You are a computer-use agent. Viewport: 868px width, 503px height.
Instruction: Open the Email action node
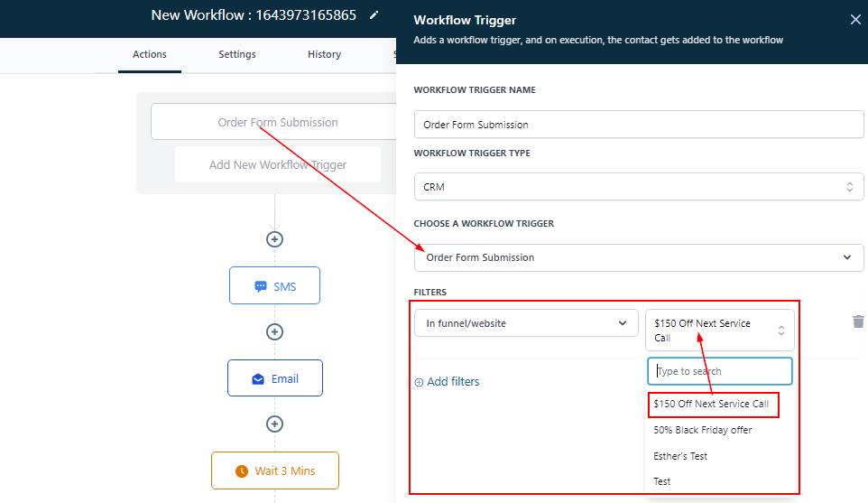tap(275, 378)
